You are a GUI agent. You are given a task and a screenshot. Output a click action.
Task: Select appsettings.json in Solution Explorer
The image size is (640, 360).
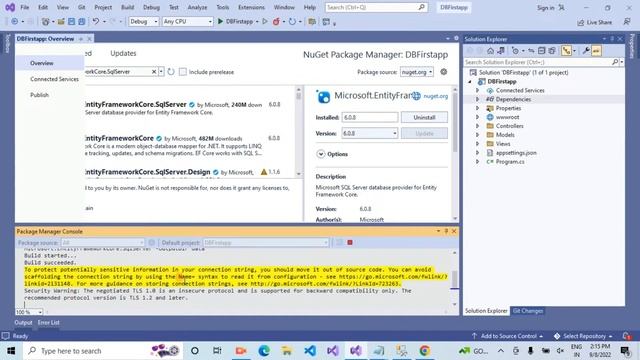tap(516, 153)
